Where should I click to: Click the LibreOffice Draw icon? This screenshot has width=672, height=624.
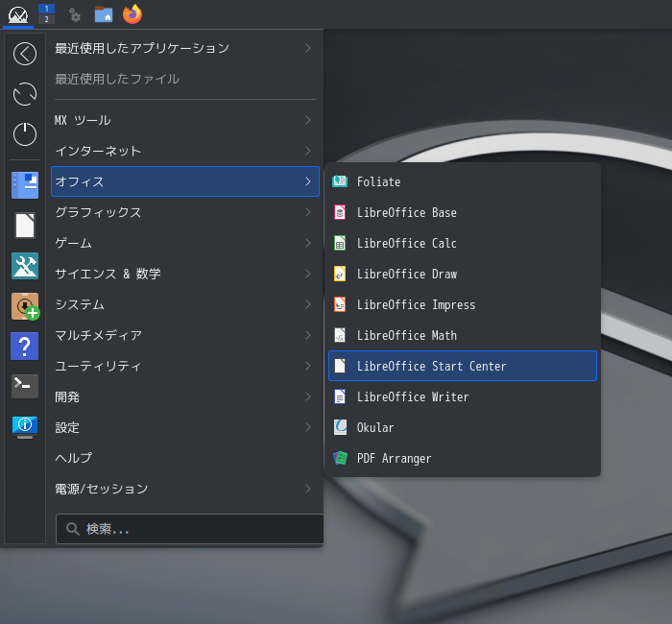point(340,274)
